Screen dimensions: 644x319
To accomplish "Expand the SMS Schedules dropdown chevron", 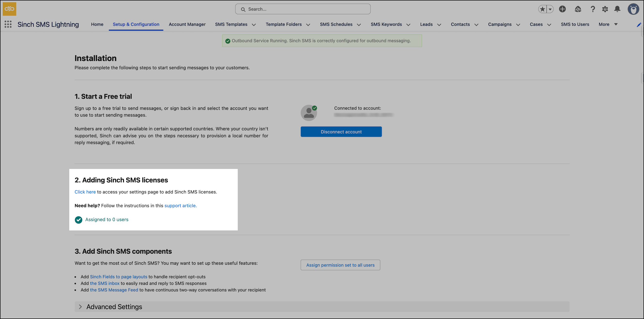I will [x=359, y=24].
